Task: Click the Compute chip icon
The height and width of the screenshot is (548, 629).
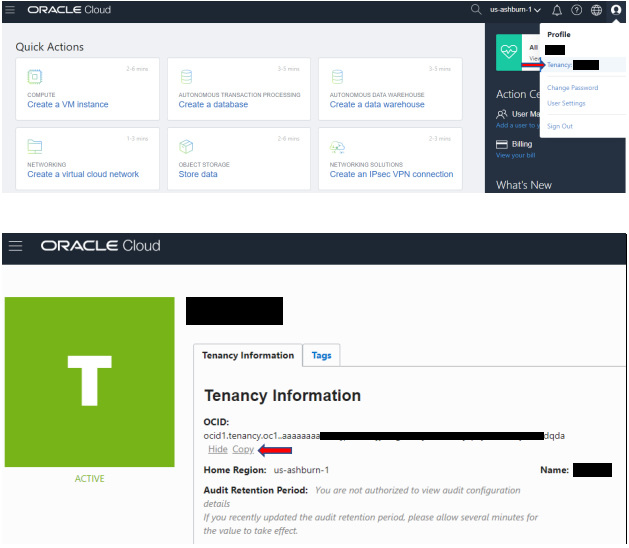Action: 35,77
